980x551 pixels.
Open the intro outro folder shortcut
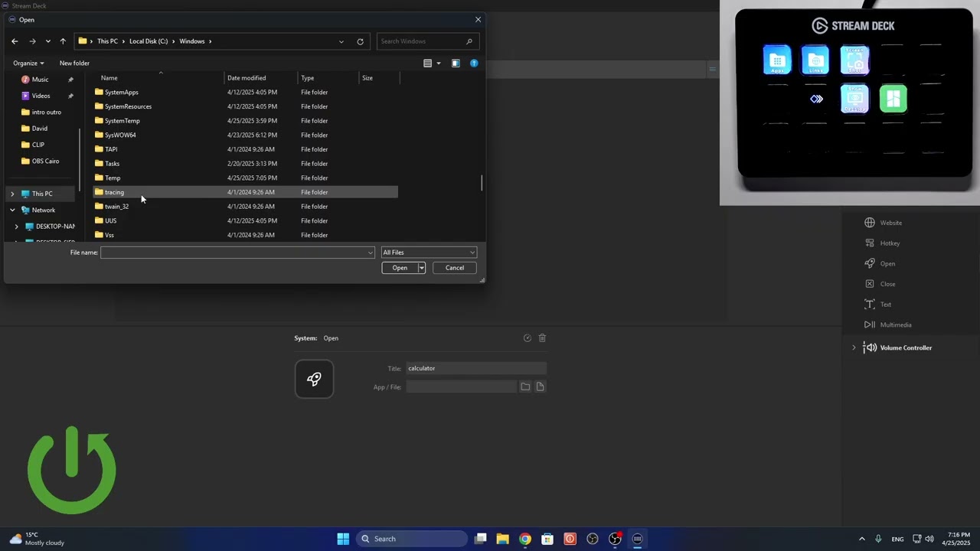(x=46, y=112)
